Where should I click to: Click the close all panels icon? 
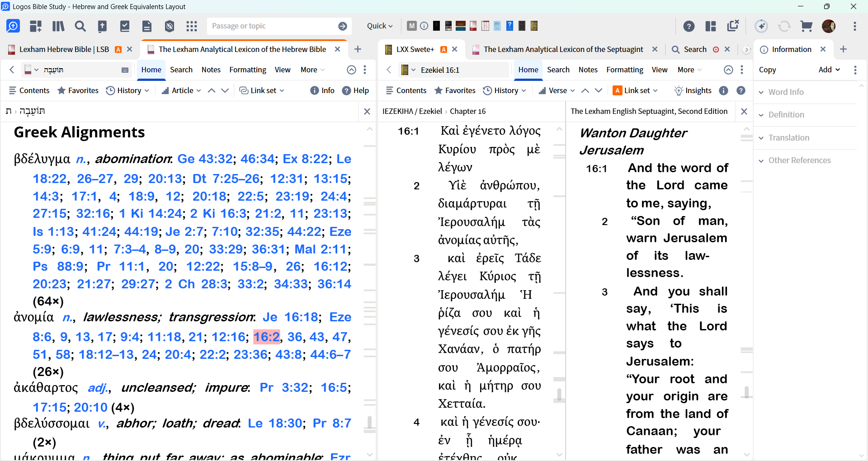coord(733,26)
